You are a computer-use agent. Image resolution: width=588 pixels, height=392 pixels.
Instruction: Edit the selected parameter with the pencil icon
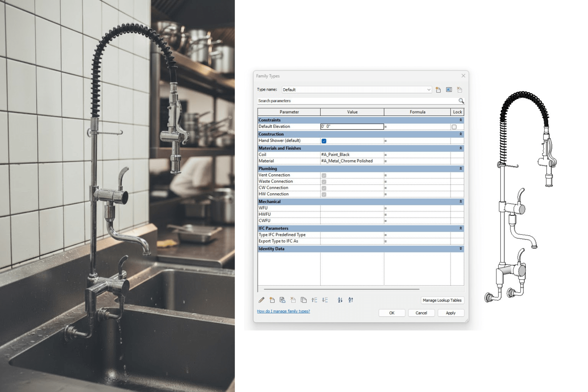coord(261,300)
